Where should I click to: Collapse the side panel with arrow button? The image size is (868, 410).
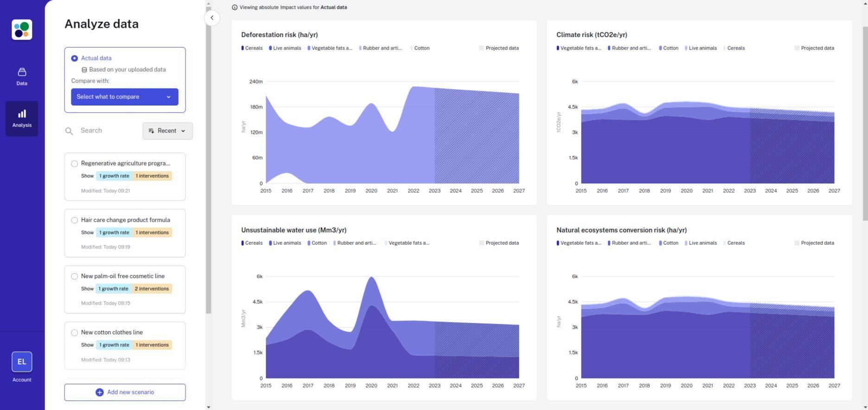212,18
